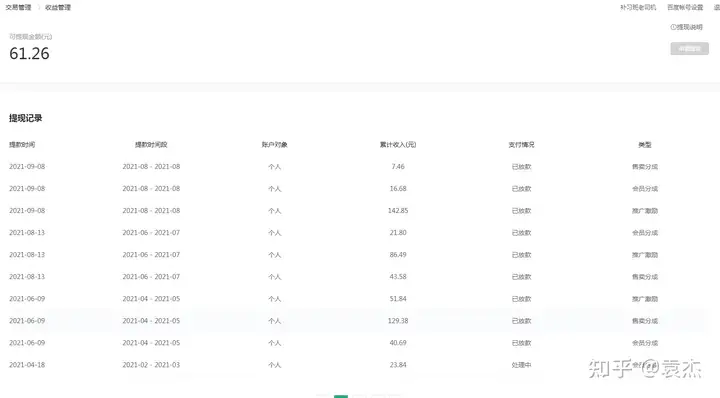This screenshot has width=720, height=398.
Task: Click the 累计收入(元) column header
Action: [x=398, y=145]
